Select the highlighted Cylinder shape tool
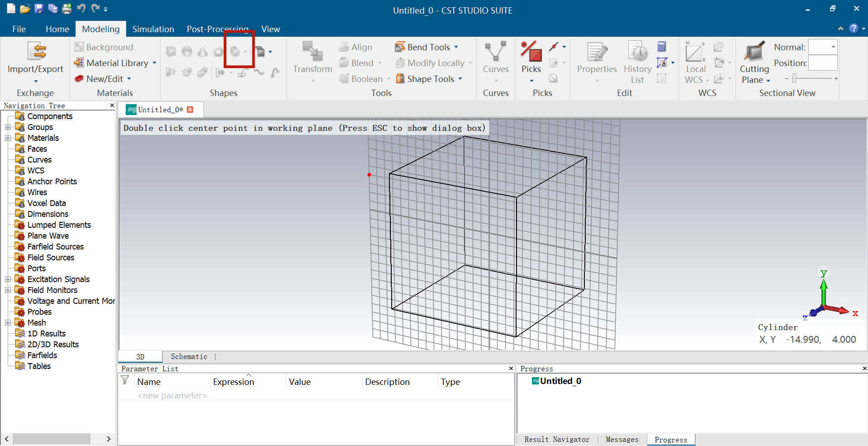Image resolution: width=868 pixels, height=446 pixels. [x=235, y=51]
